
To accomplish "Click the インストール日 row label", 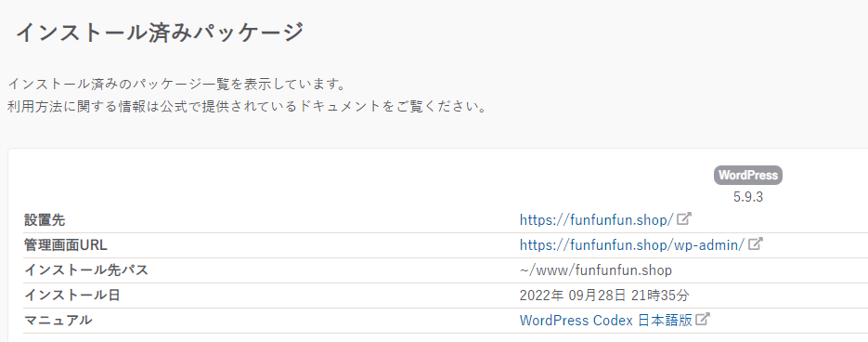I will tap(72, 296).
